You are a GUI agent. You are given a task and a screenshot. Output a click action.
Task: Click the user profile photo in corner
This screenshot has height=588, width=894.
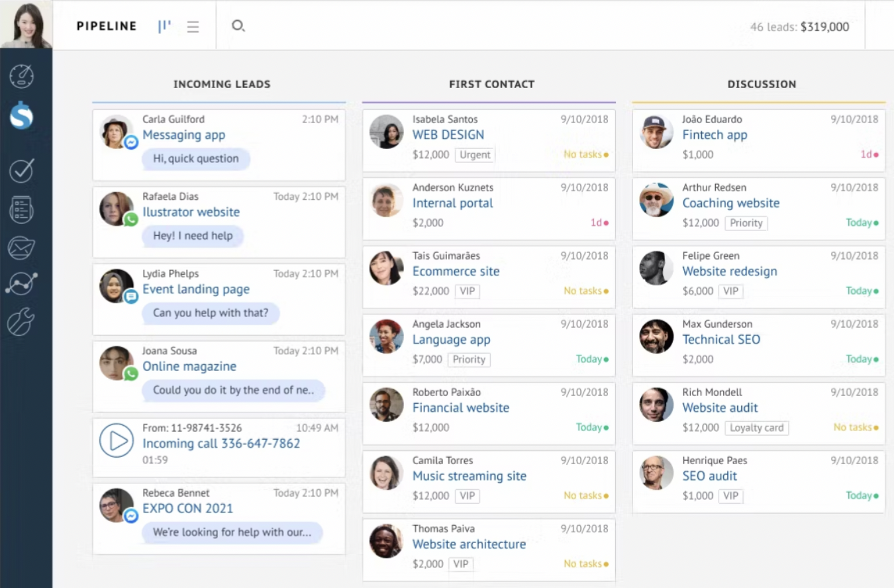click(x=26, y=24)
